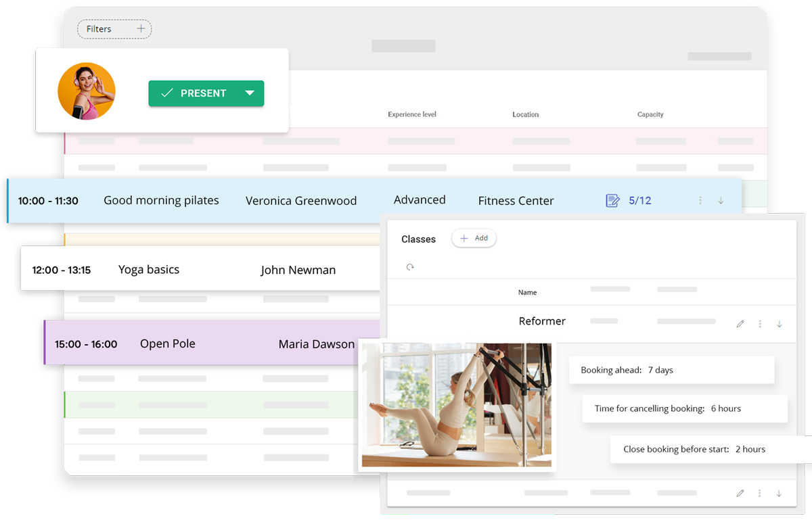The image size is (812, 522).
Task: Click the reformer pilates class photo
Action: coord(455,404)
